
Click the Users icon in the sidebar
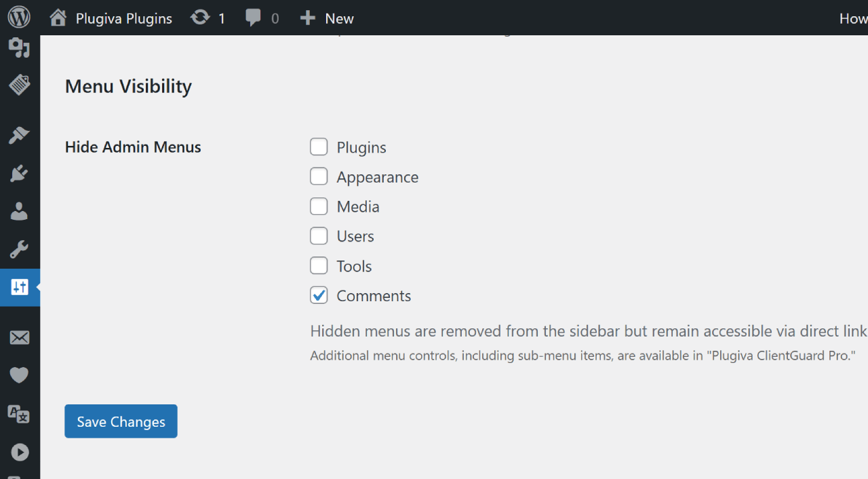18,211
